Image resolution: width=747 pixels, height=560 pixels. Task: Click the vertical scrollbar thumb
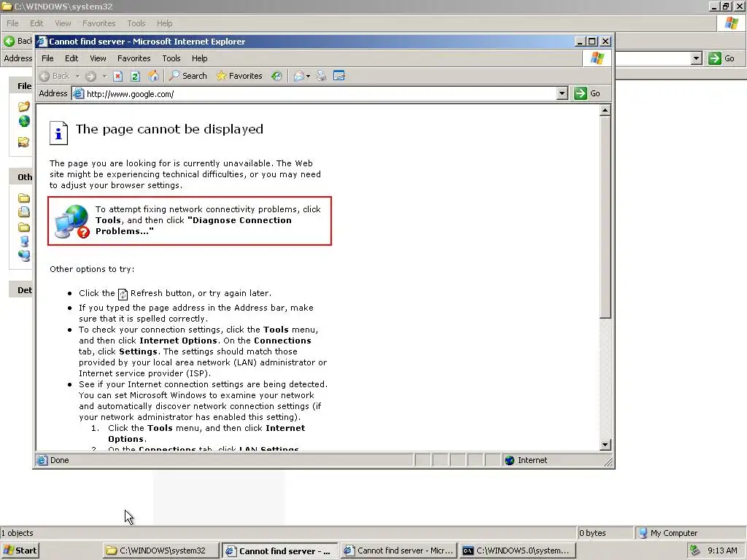[605, 217]
